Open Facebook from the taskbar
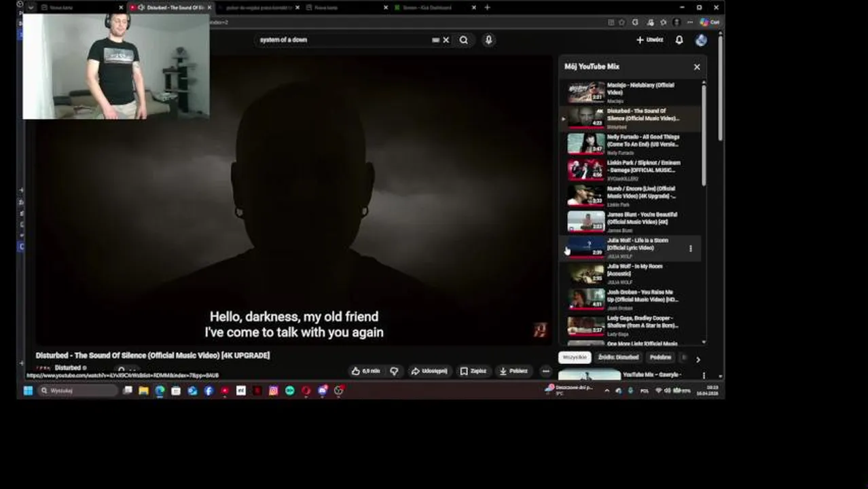The image size is (868, 489). pyautogui.click(x=209, y=391)
